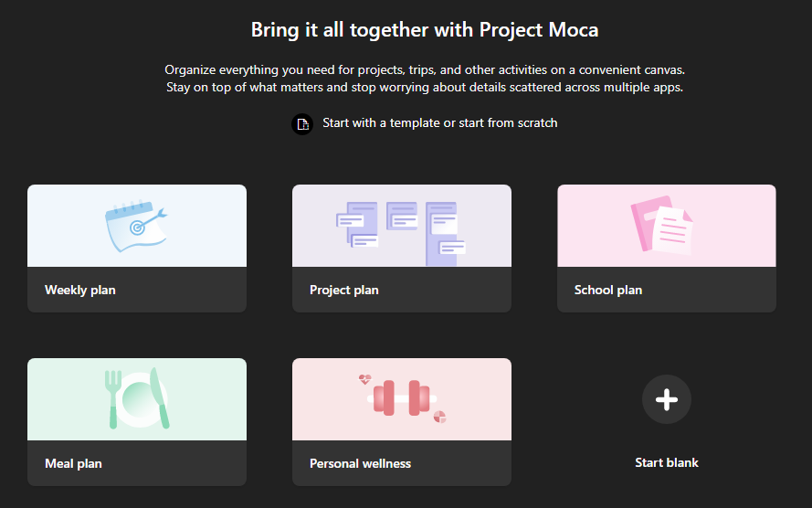Image resolution: width=812 pixels, height=508 pixels.
Task: Click the pie chart icon on wellness card
Action: (x=439, y=418)
